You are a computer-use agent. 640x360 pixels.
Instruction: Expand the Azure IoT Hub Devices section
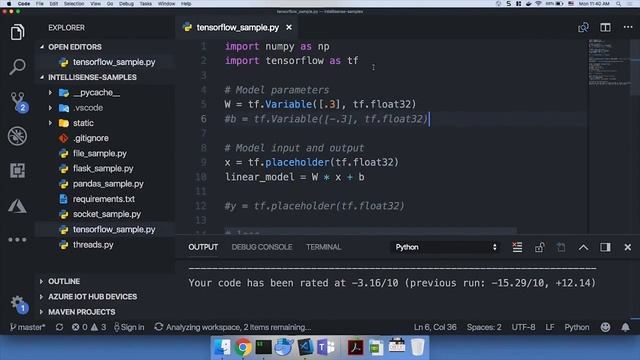point(93,296)
